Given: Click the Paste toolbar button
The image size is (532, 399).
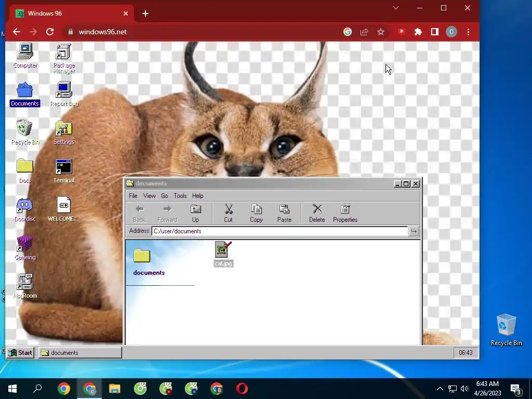Looking at the screenshot, I should click(x=284, y=214).
